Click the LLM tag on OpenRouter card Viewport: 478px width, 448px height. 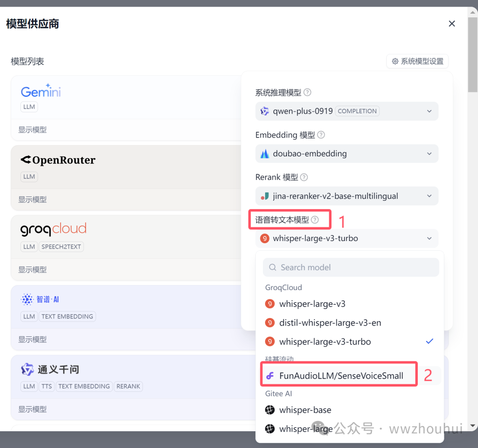point(29,176)
